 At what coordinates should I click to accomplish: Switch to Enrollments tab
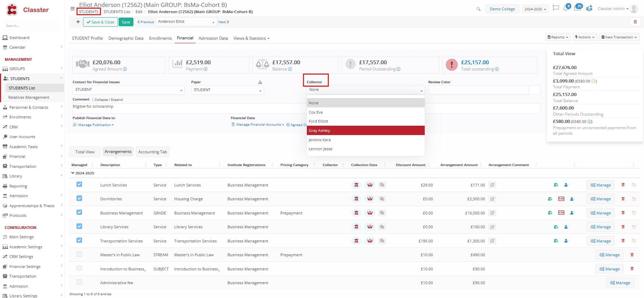(160, 38)
